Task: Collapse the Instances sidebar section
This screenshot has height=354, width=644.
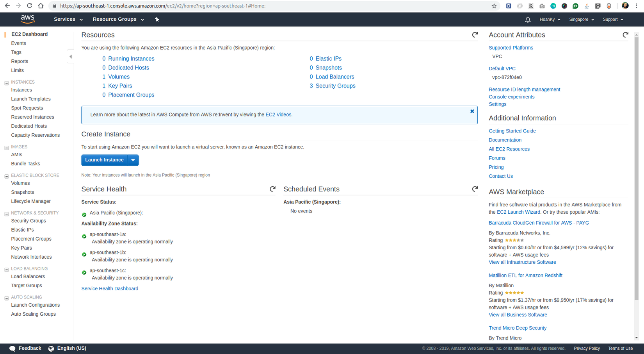Action: [7, 83]
